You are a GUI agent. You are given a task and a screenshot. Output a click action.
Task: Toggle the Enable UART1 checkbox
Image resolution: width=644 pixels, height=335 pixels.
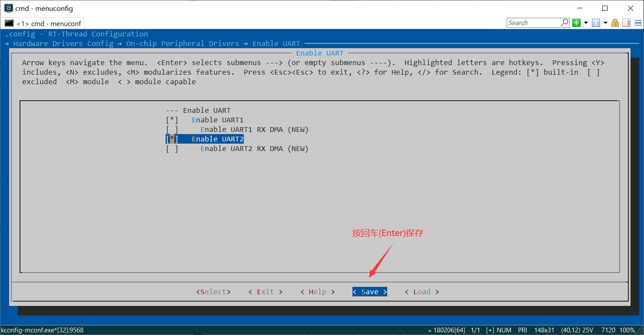[172, 120]
